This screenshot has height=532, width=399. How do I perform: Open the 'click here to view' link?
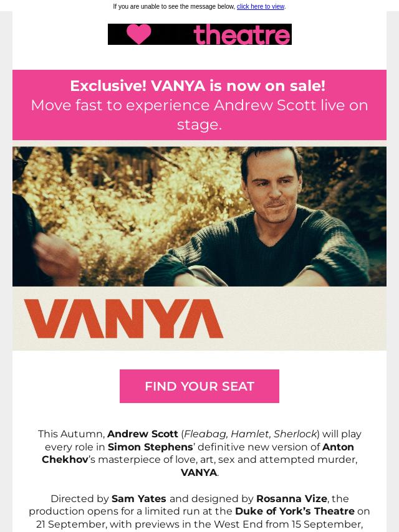point(261,6)
